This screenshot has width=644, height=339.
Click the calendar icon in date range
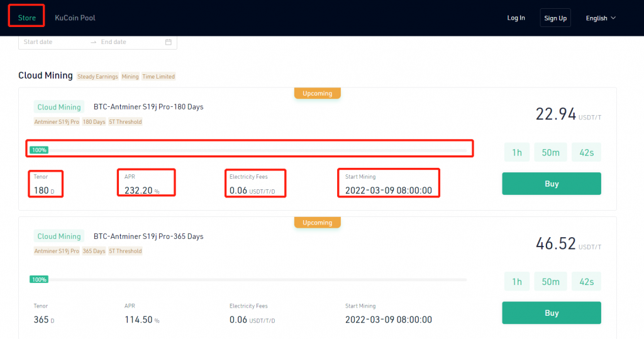point(169,42)
